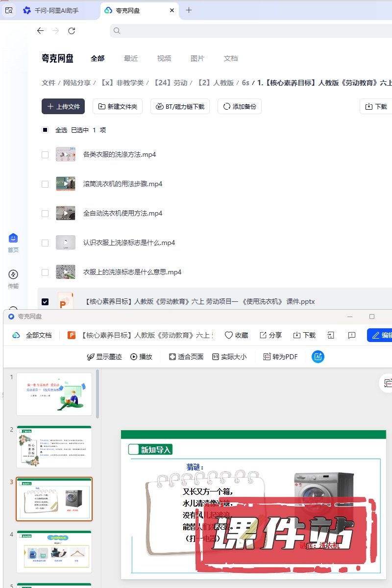Click the browser address search field
Screen dimensions: 392x588
coord(245,31)
